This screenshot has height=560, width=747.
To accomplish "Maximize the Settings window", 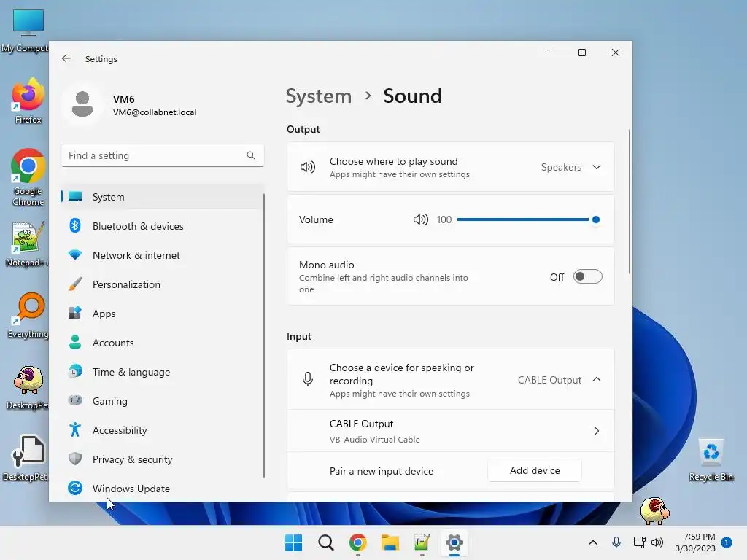I will [x=581, y=52].
